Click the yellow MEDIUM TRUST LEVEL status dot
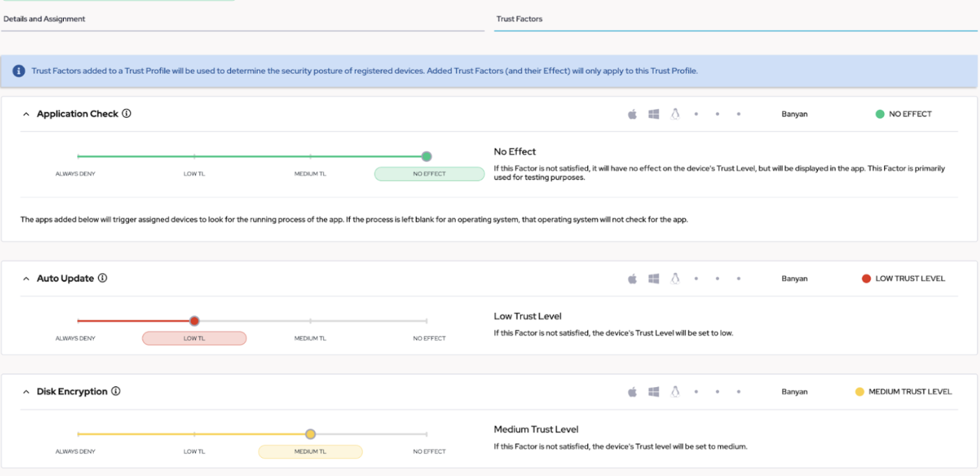This screenshot has height=476, width=980. click(860, 392)
